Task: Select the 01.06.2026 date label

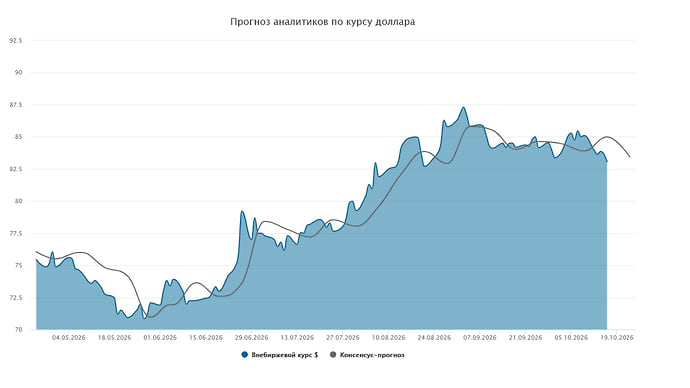Action: tap(160, 338)
